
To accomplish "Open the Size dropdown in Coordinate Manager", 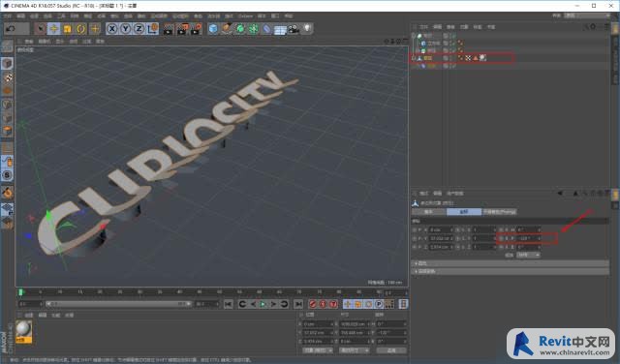I will 355,350.
